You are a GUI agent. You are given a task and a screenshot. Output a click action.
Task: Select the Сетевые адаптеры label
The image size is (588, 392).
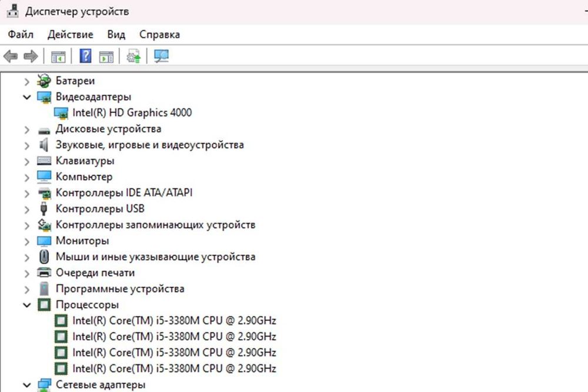101,385
